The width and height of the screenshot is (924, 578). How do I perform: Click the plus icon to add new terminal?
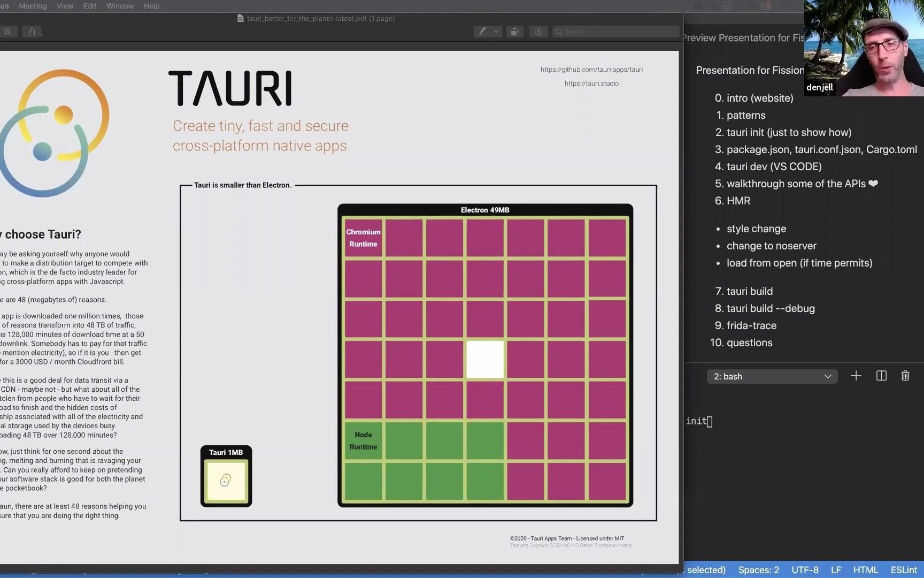click(856, 376)
